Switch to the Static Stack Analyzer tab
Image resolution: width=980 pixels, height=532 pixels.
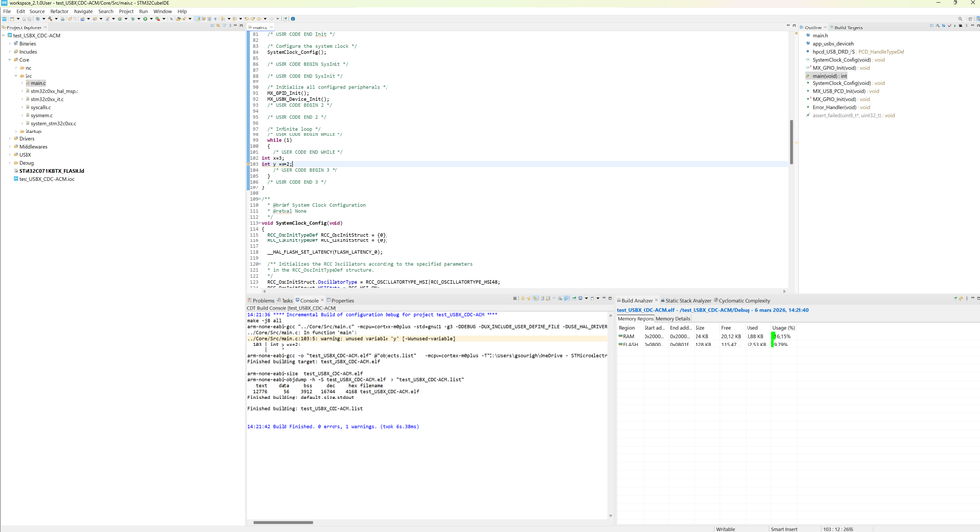pyautogui.click(x=687, y=300)
